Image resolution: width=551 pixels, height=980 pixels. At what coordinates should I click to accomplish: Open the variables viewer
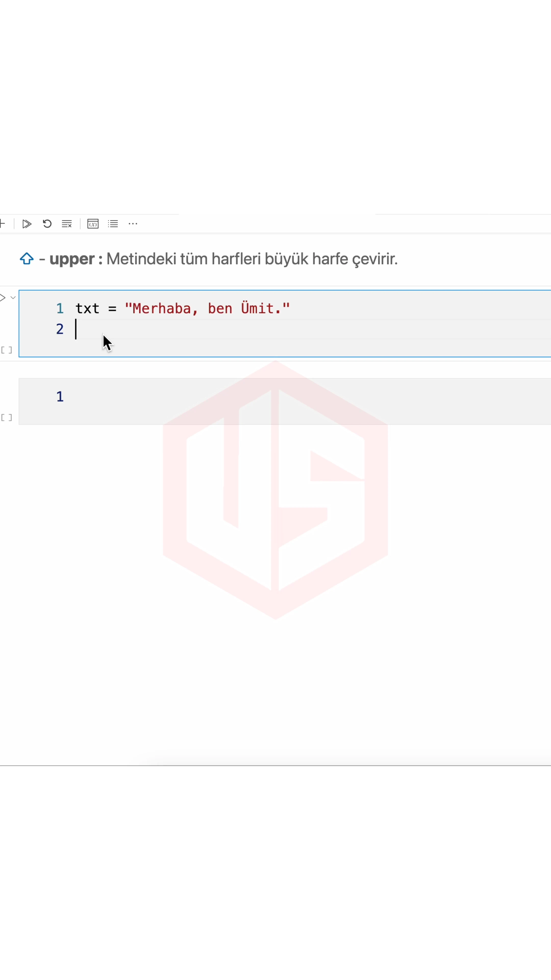(93, 224)
